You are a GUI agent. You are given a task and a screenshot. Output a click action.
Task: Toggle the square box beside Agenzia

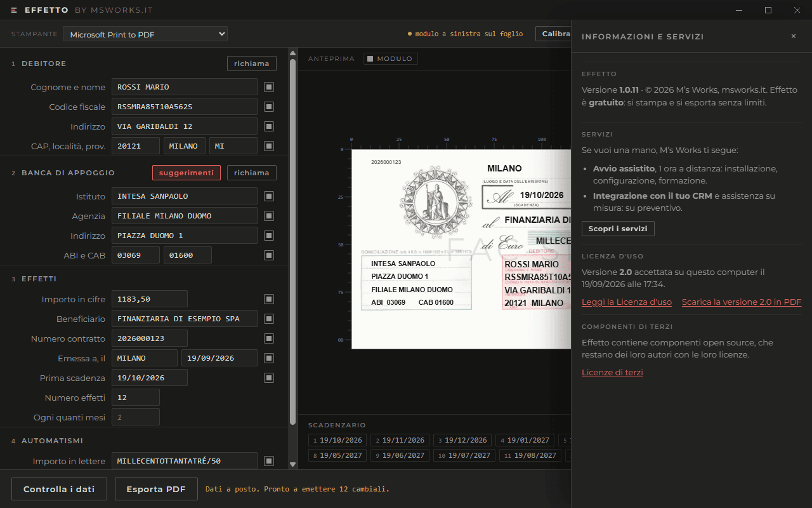[x=269, y=216]
